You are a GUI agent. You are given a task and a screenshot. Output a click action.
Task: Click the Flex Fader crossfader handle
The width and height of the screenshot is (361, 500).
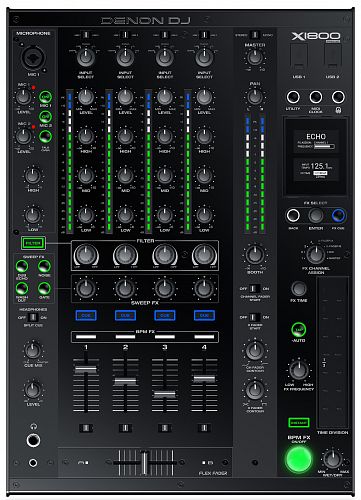click(x=144, y=462)
